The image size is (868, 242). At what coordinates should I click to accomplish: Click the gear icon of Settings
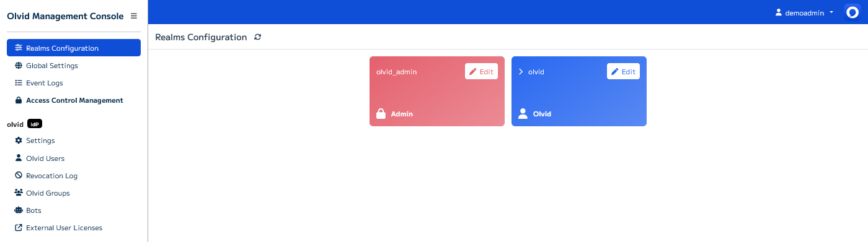pos(19,140)
